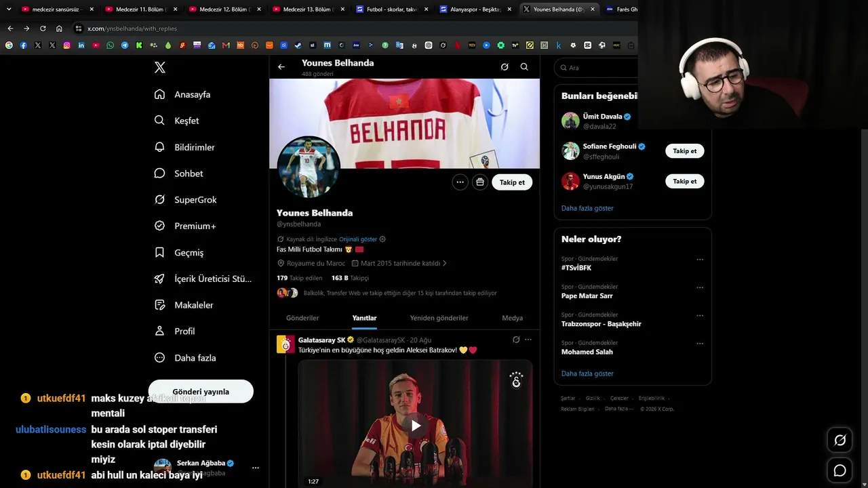Open Younes Belhanda profile picture

[309, 167]
